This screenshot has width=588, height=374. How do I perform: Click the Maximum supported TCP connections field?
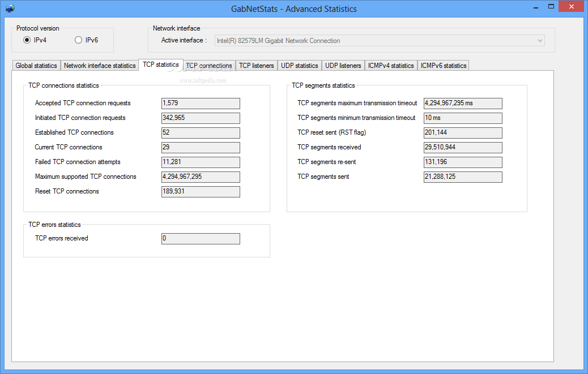(x=201, y=177)
